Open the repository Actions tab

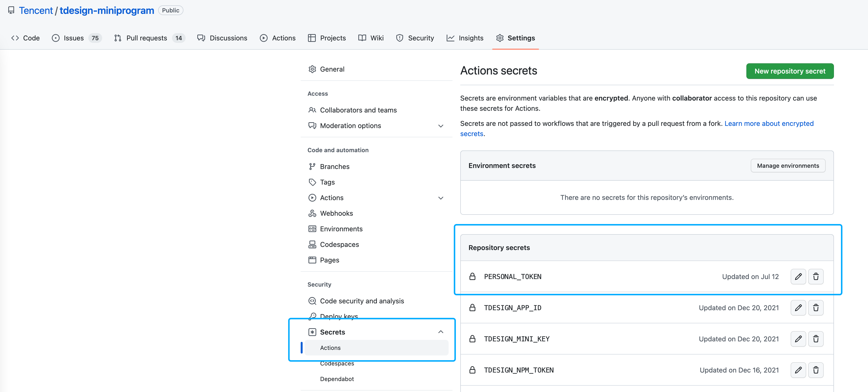click(x=278, y=38)
